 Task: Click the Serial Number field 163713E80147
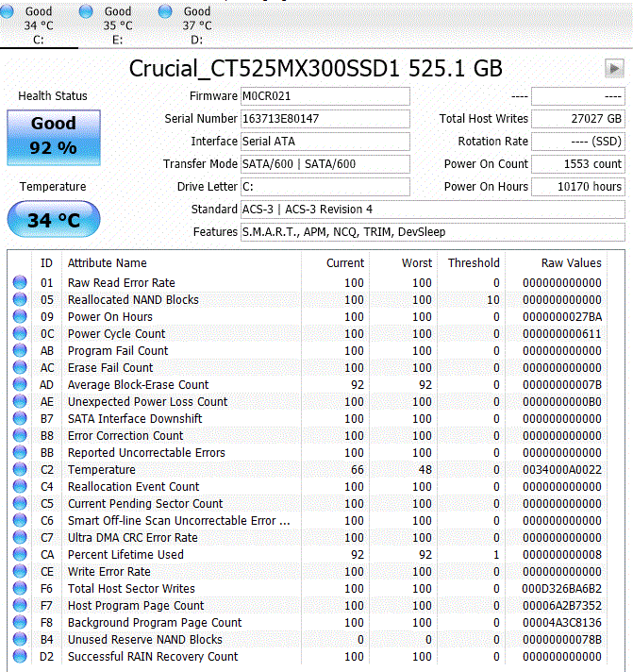(325, 119)
